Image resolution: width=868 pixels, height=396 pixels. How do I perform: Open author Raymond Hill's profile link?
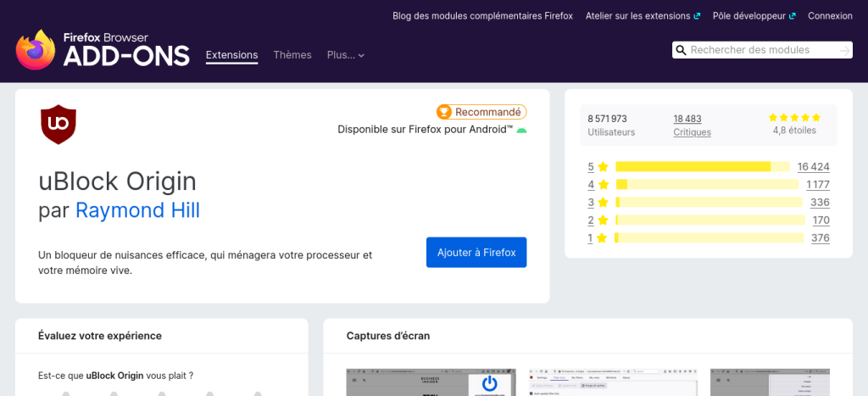coord(137,210)
